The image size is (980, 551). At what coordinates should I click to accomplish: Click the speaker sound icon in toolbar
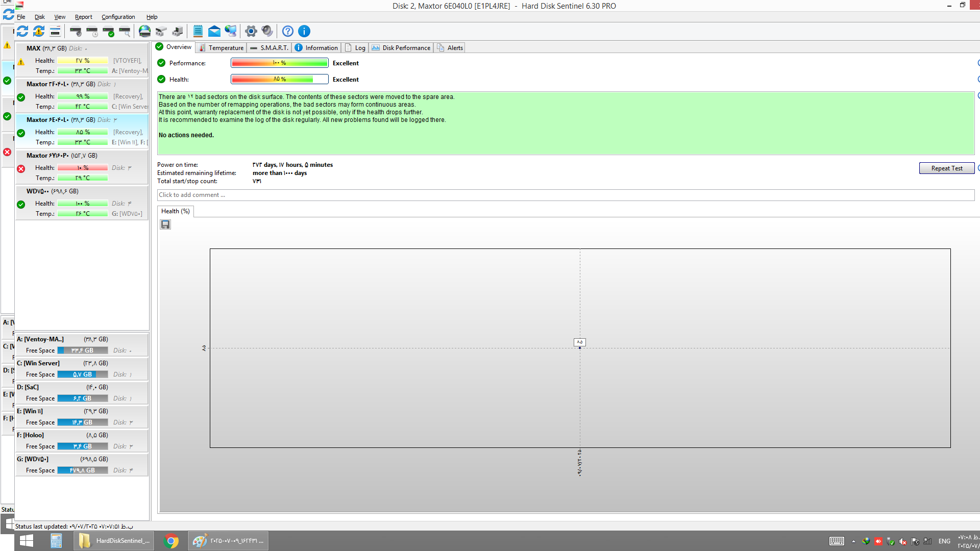(267, 31)
